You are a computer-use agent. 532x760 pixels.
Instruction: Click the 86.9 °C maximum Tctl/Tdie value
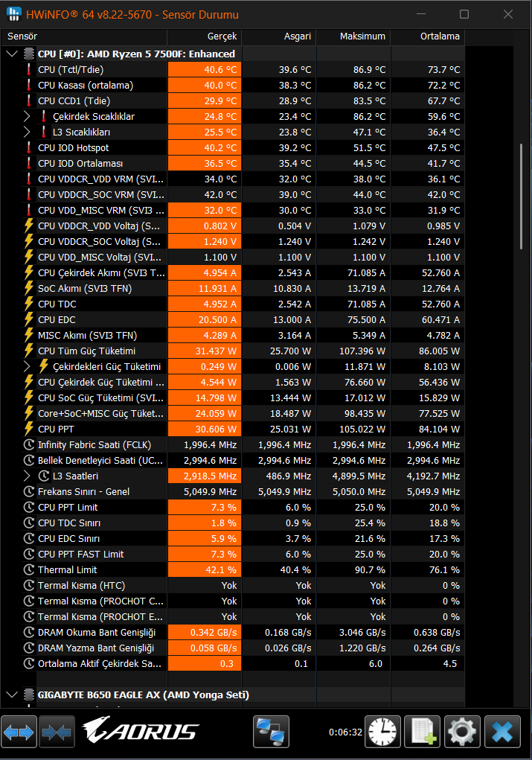pos(369,70)
